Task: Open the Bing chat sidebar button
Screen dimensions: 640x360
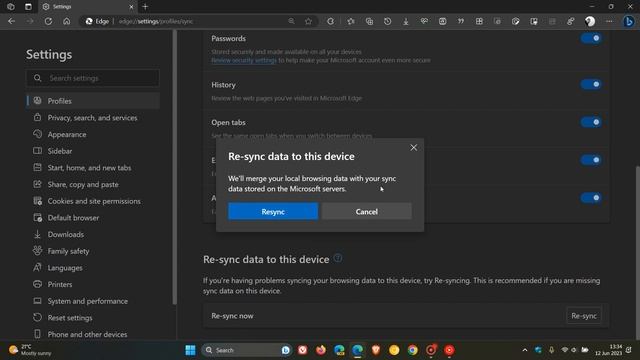Action: [x=629, y=21]
